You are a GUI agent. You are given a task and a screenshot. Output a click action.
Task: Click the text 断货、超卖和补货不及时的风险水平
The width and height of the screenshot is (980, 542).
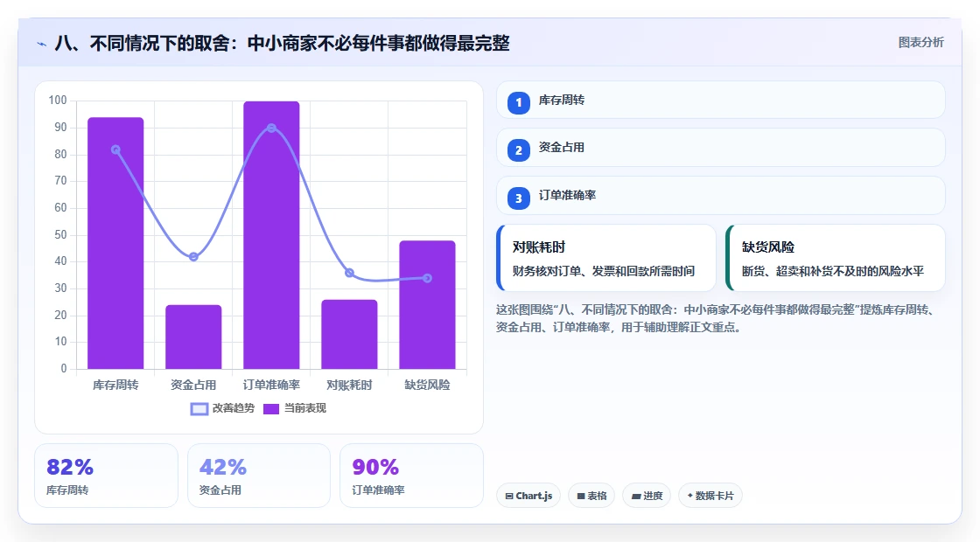click(832, 271)
